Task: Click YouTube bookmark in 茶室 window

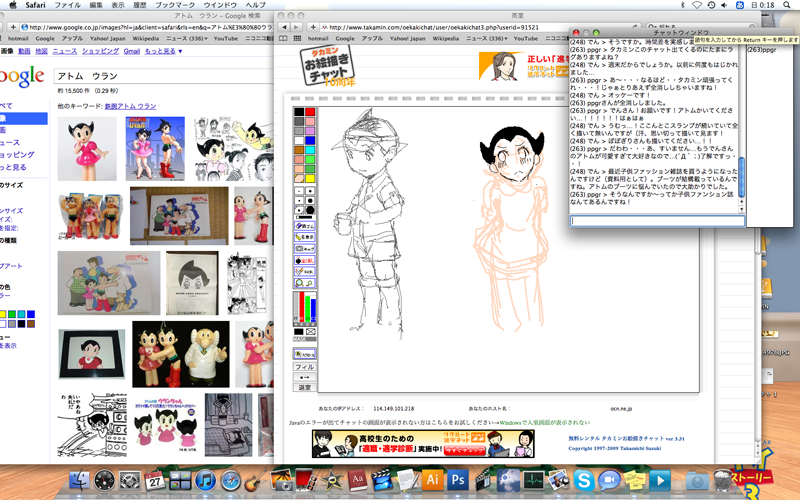Action: 526,38
